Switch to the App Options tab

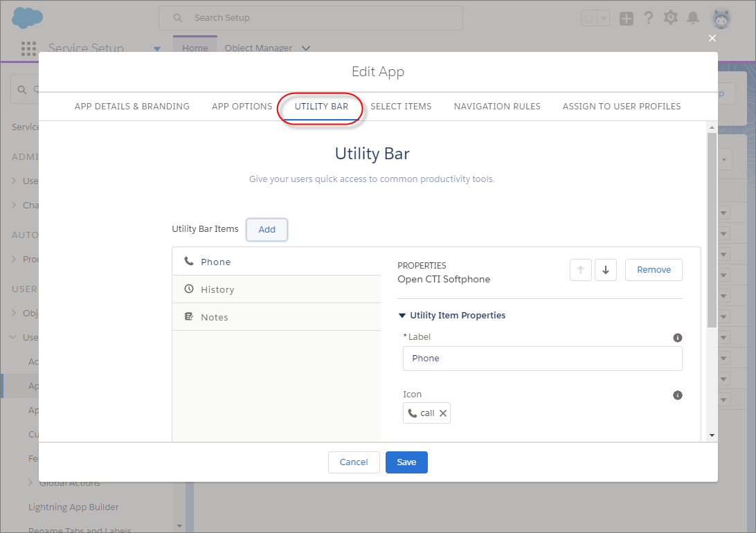point(242,106)
